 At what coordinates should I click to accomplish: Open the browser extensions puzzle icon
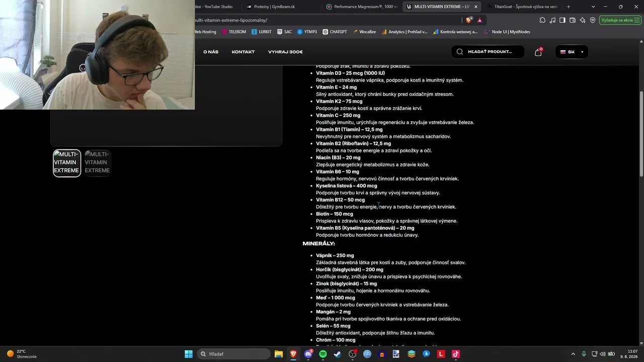tap(542, 20)
